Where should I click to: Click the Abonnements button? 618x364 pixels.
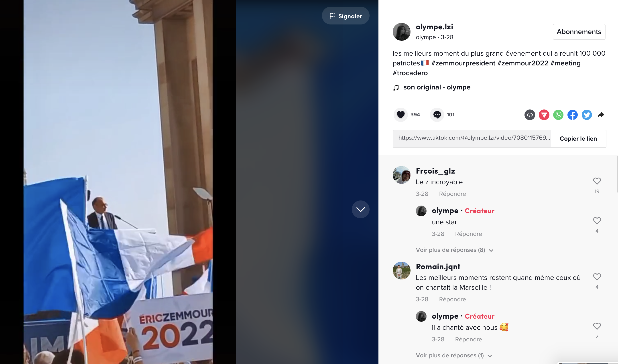coord(579,32)
